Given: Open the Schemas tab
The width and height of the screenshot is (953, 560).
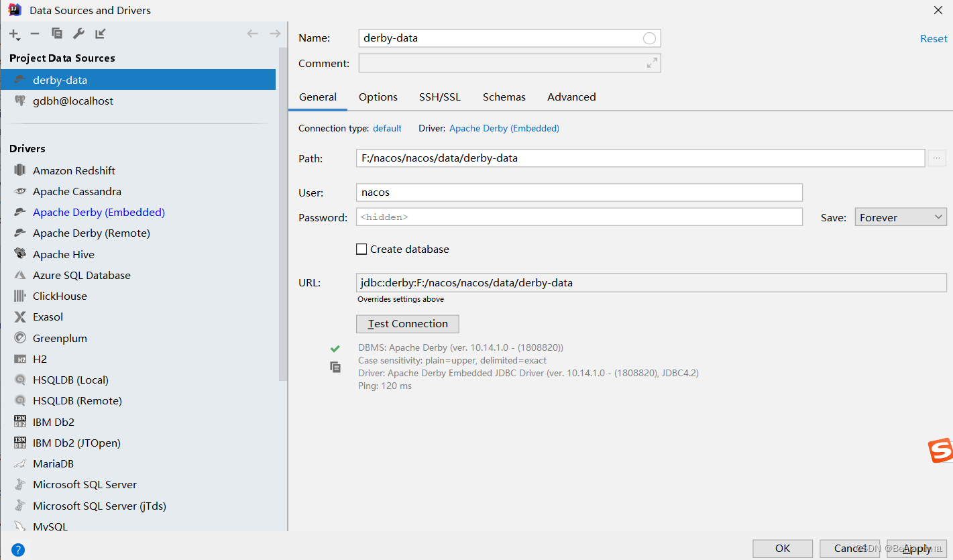Looking at the screenshot, I should (504, 97).
